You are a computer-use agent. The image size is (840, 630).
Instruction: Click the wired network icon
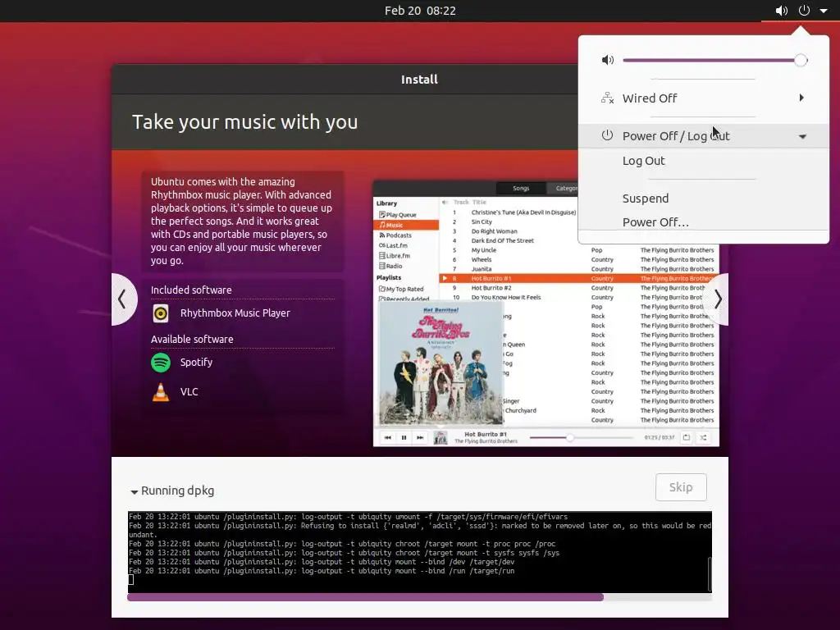[x=608, y=98]
